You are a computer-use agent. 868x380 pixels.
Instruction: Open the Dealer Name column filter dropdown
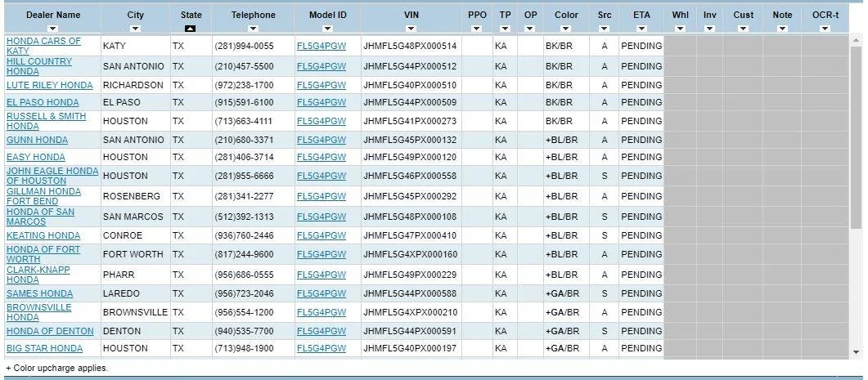tap(52, 29)
